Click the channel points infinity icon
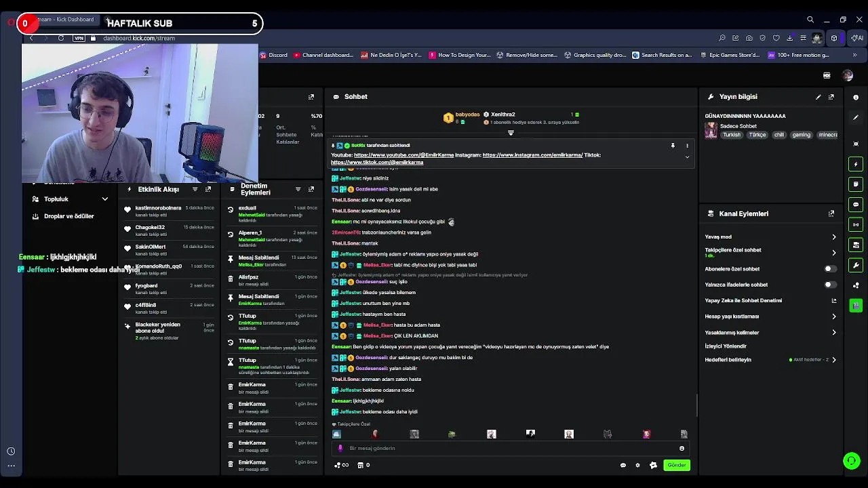868x488 pixels. coord(341,465)
